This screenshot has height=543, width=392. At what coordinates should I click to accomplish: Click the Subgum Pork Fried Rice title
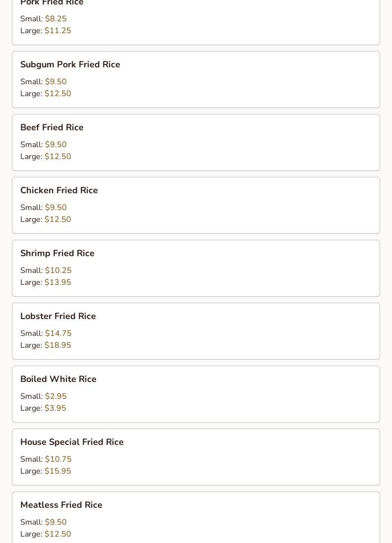70,64
